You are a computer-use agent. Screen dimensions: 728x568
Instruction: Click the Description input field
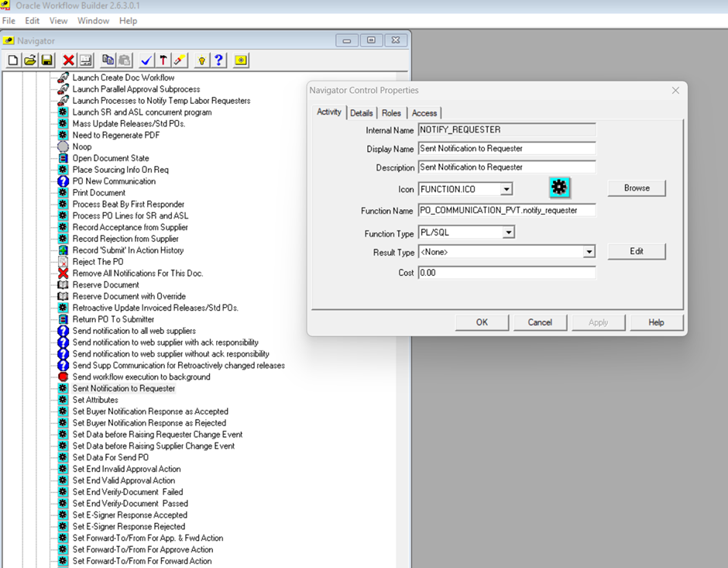click(507, 167)
